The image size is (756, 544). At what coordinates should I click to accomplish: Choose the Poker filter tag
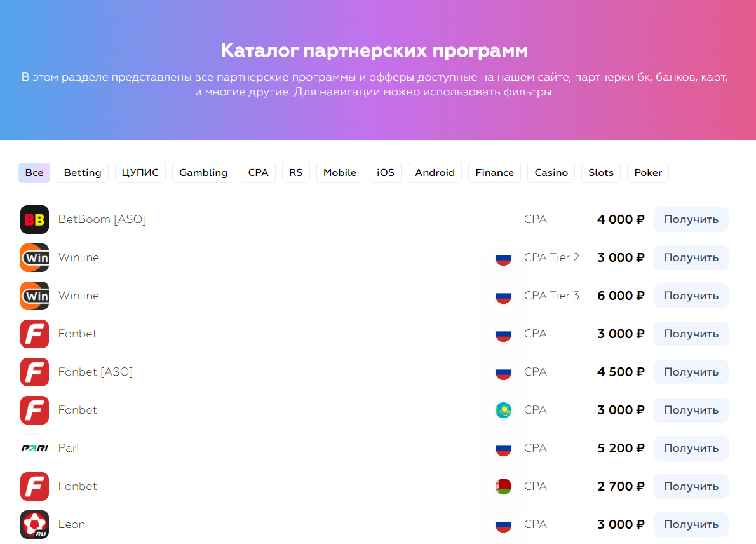click(x=648, y=173)
